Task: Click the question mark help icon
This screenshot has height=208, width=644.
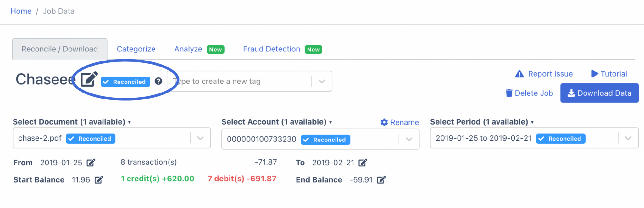Action: (158, 82)
